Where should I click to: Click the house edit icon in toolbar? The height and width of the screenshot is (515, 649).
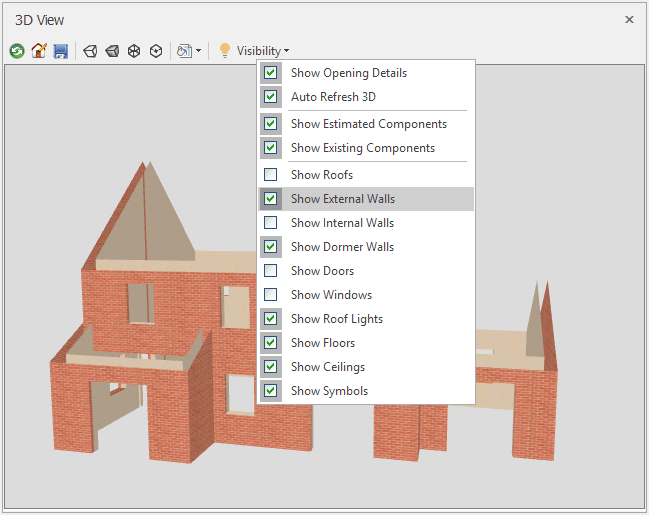point(39,51)
